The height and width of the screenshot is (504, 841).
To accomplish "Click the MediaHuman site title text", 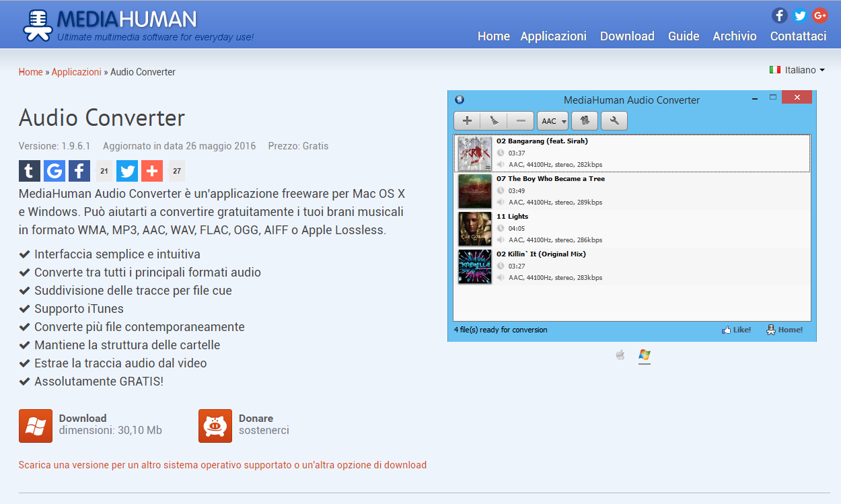I will 127,18.
